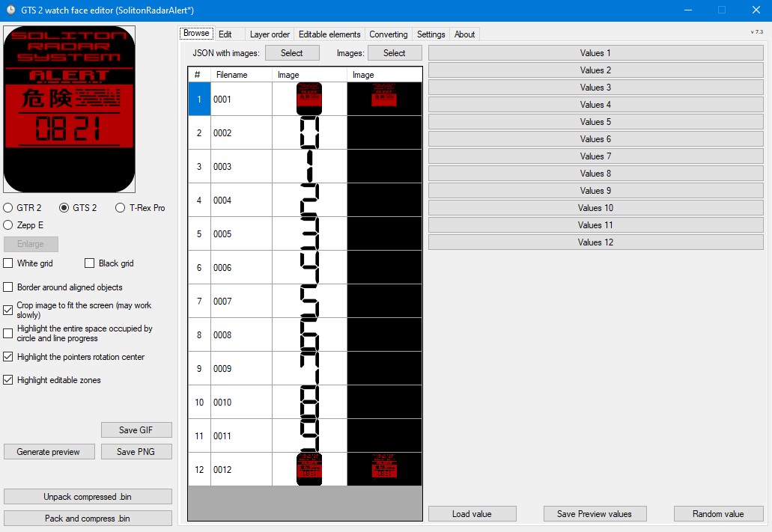Screen dimensions: 772x532
Task: Click the watch face preview image
Action: [x=70, y=109]
